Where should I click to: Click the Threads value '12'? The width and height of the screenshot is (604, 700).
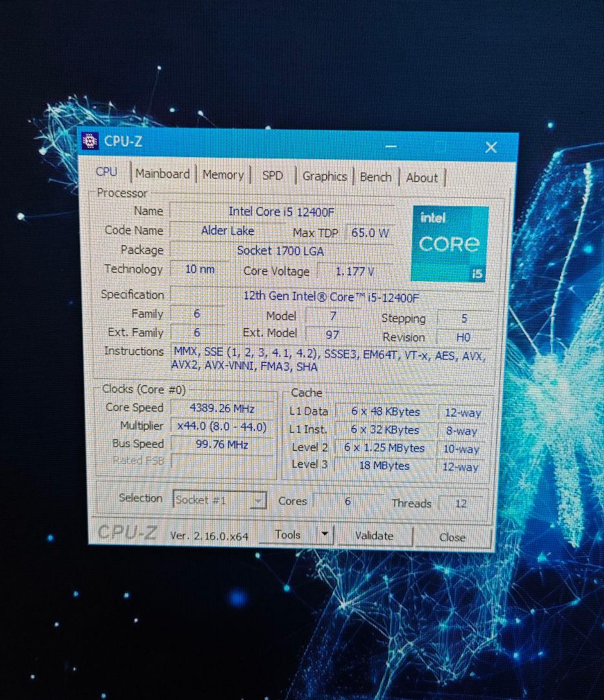(x=461, y=504)
